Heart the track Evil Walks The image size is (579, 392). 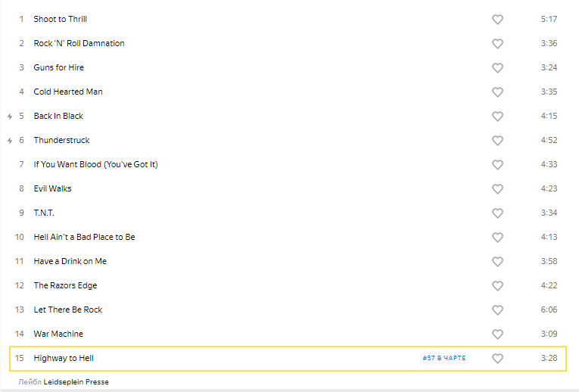(x=497, y=189)
